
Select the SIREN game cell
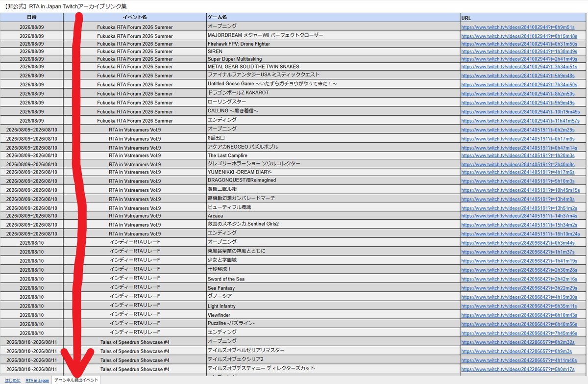pos(333,51)
